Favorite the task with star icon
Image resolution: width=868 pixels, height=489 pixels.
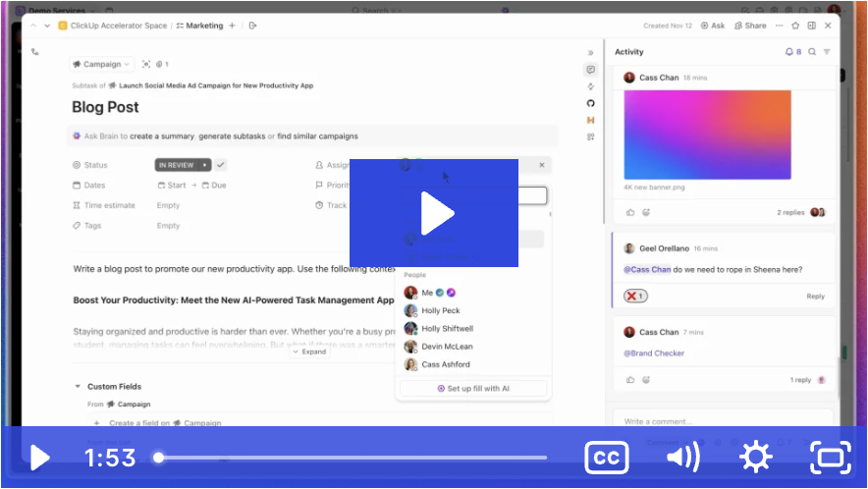[795, 26]
